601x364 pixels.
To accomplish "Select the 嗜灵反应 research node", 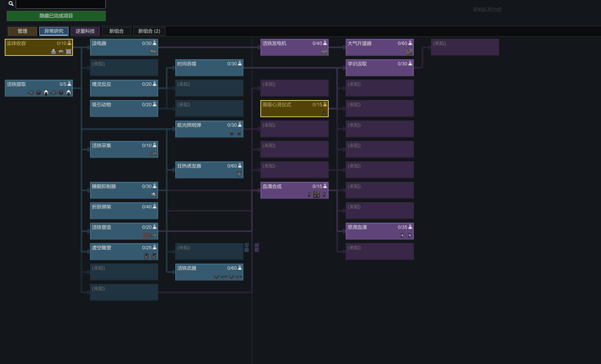I will tap(124, 88).
